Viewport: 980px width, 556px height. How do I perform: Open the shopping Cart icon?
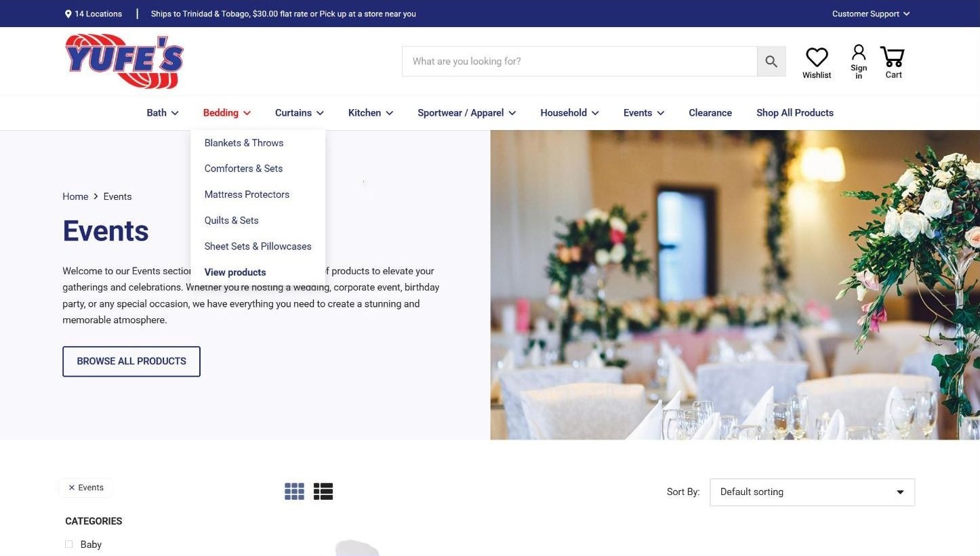(893, 57)
